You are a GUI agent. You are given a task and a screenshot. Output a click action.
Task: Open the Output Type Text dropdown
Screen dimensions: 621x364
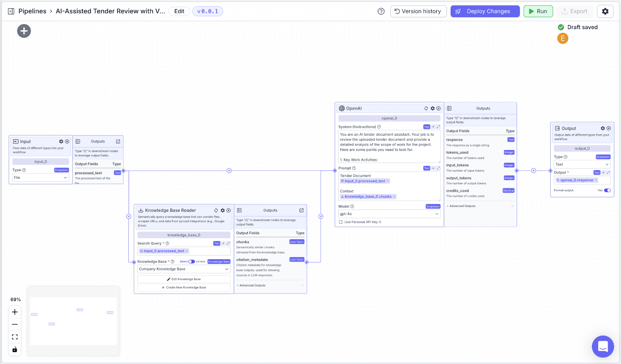(x=582, y=165)
